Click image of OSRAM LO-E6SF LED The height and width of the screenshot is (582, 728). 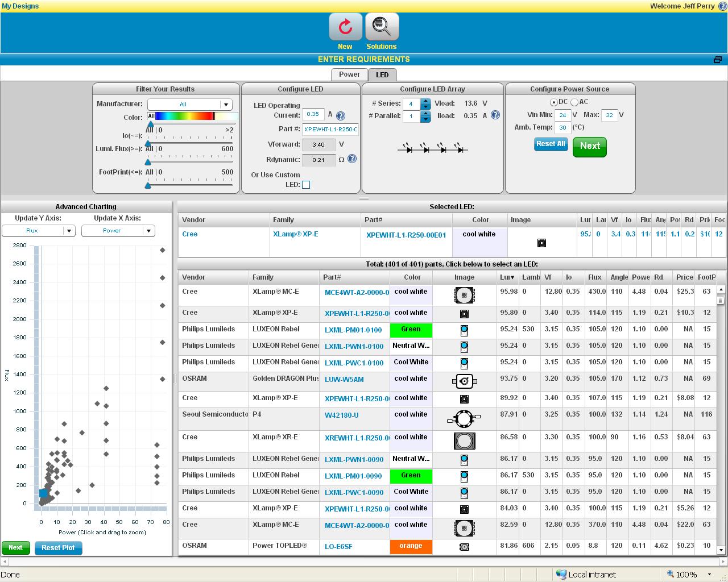(x=464, y=547)
